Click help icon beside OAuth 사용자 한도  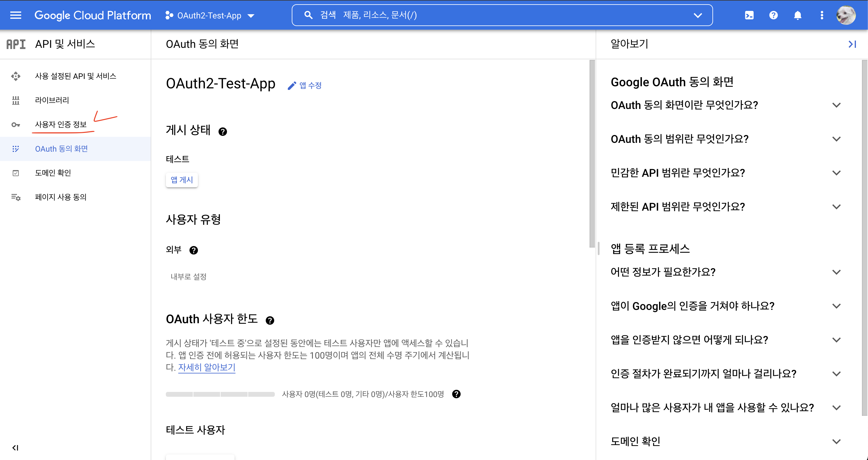pos(270,320)
